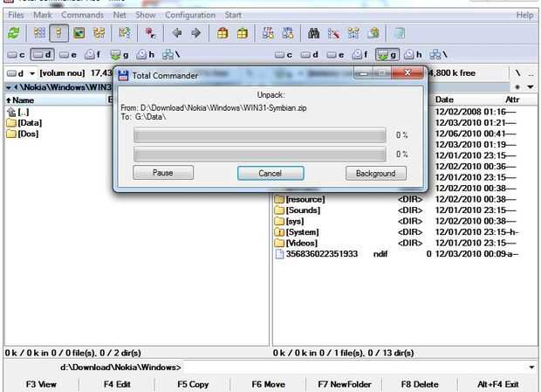This screenshot has height=392, width=541.
Task: Sort left panel by Name column
Action: click(55, 100)
